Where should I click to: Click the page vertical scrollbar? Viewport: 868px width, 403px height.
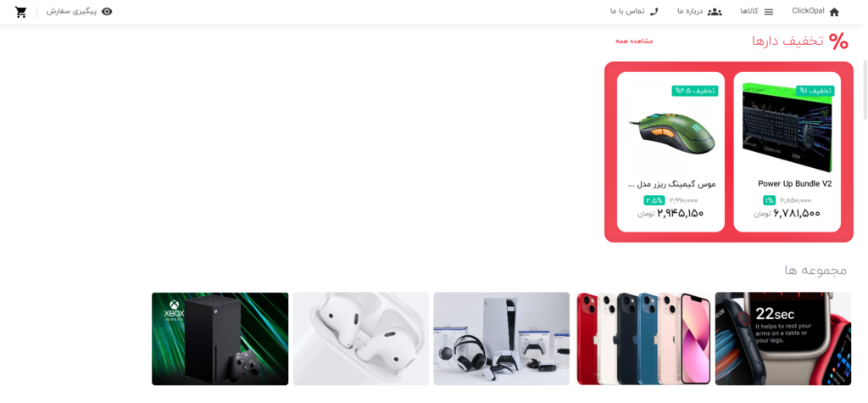point(865,89)
